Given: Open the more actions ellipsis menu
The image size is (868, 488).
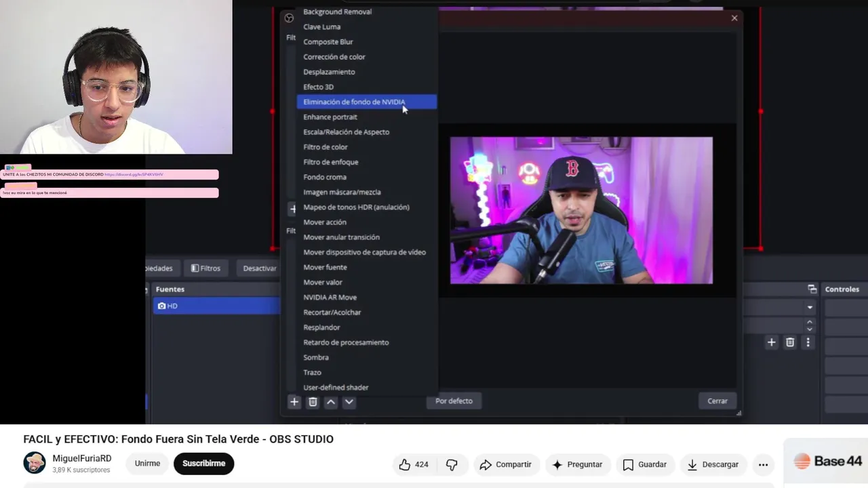Looking at the screenshot, I should tap(763, 464).
